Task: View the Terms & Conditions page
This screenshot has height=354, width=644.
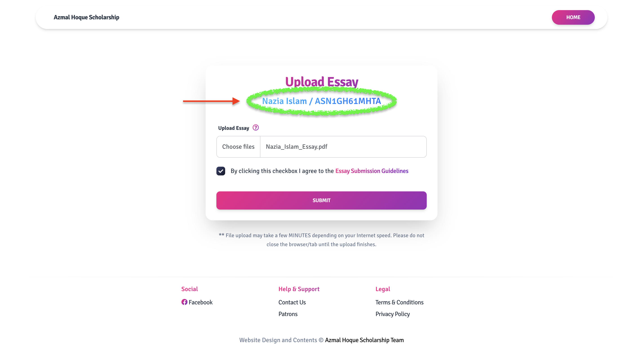Action: click(399, 302)
